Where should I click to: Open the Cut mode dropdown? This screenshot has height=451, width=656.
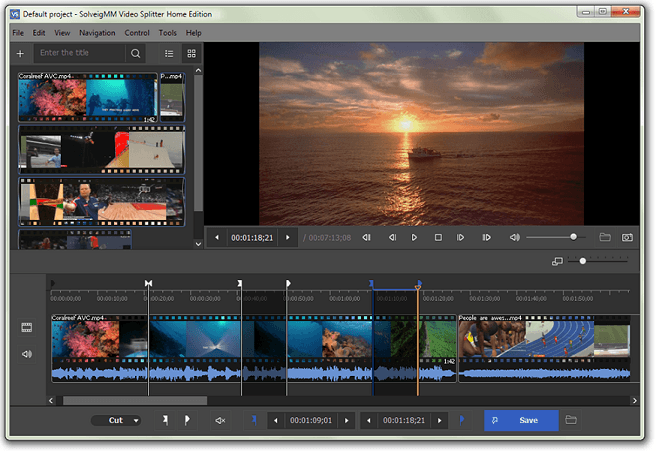click(x=117, y=420)
